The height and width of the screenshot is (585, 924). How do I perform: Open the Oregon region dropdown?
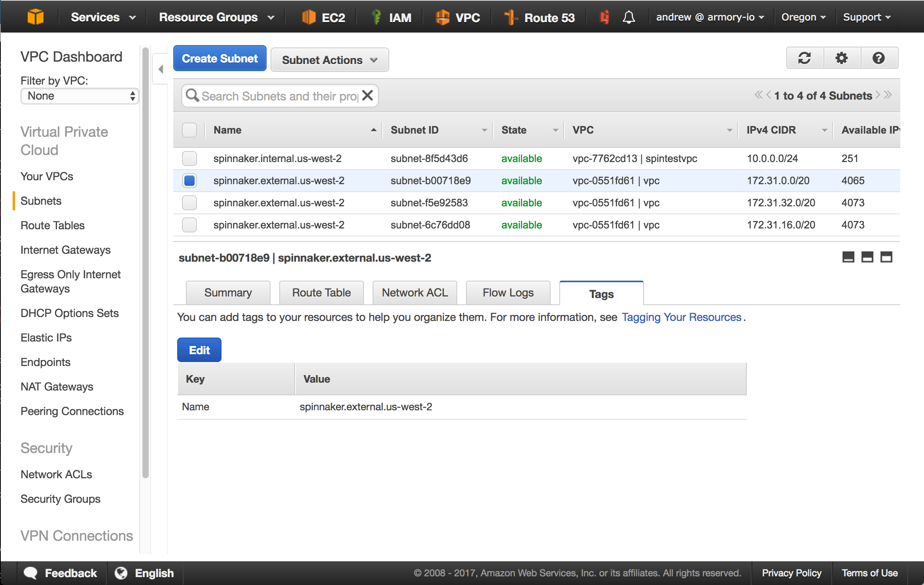[x=804, y=17]
